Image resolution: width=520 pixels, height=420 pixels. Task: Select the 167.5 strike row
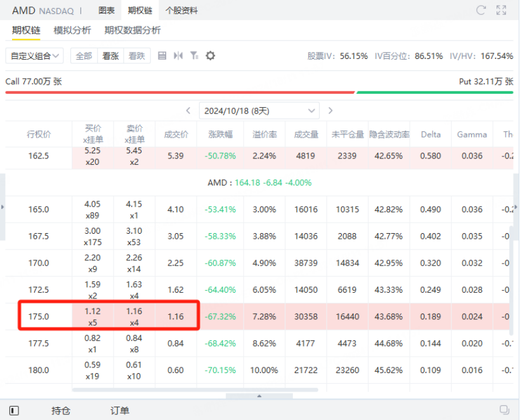259,236
